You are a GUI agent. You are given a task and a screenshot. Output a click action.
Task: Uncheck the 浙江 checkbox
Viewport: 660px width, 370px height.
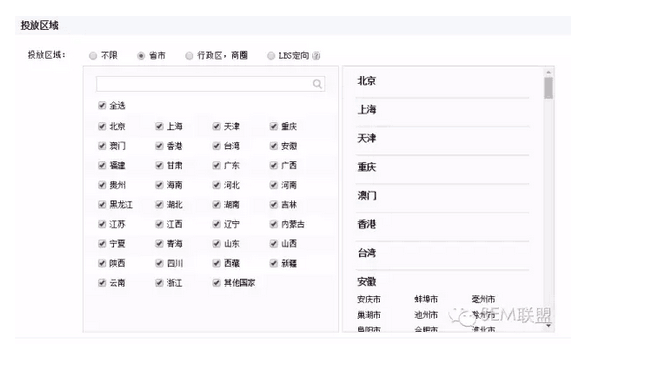pos(159,282)
